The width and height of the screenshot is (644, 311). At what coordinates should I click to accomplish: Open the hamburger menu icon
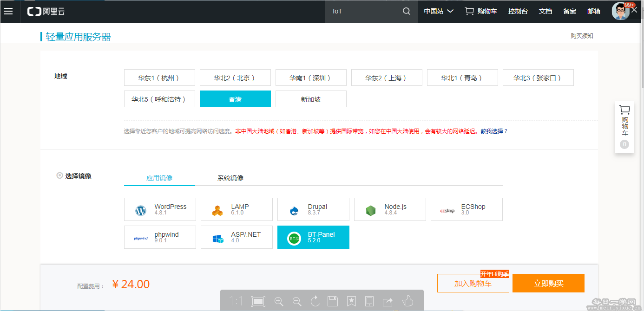[8, 11]
